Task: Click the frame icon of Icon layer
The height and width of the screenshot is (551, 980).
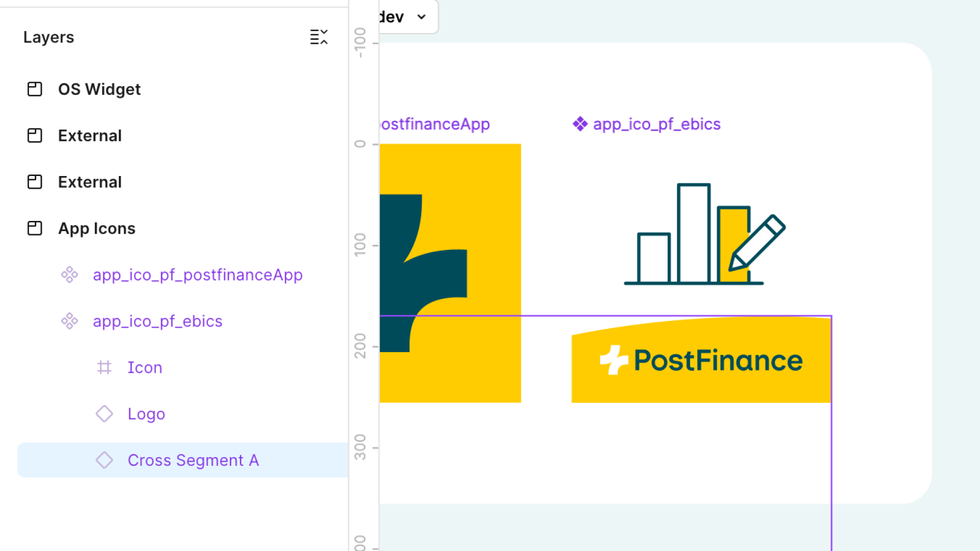Action: click(104, 367)
